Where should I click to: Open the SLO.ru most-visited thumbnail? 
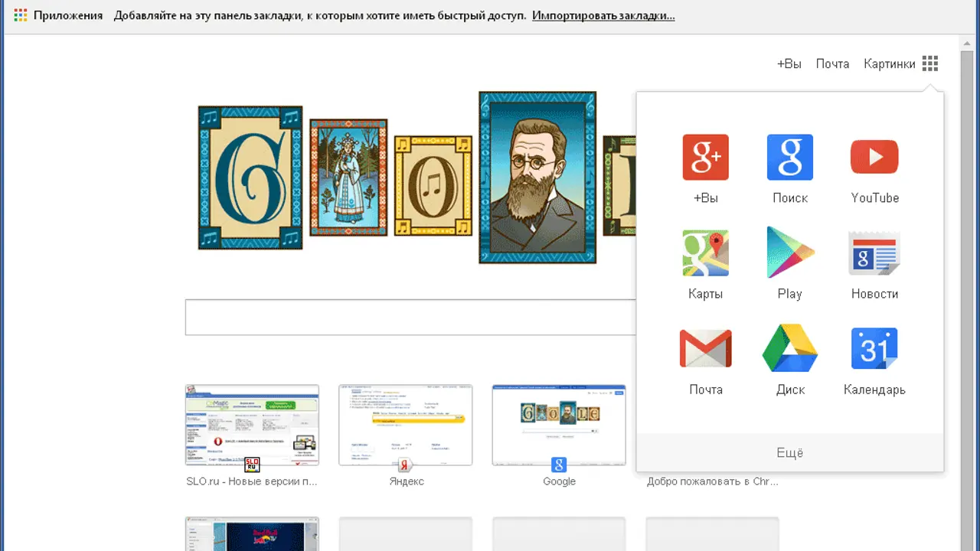pyautogui.click(x=252, y=425)
